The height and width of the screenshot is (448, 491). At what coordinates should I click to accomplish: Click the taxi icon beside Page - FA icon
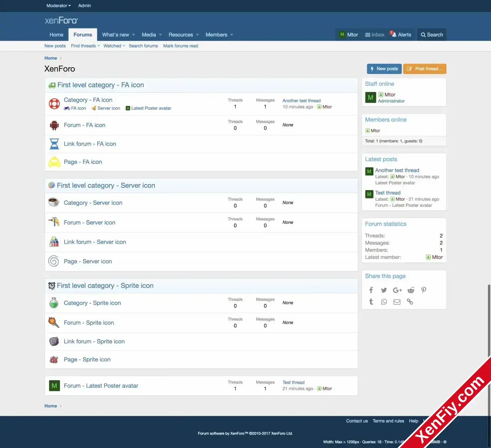[x=54, y=162]
